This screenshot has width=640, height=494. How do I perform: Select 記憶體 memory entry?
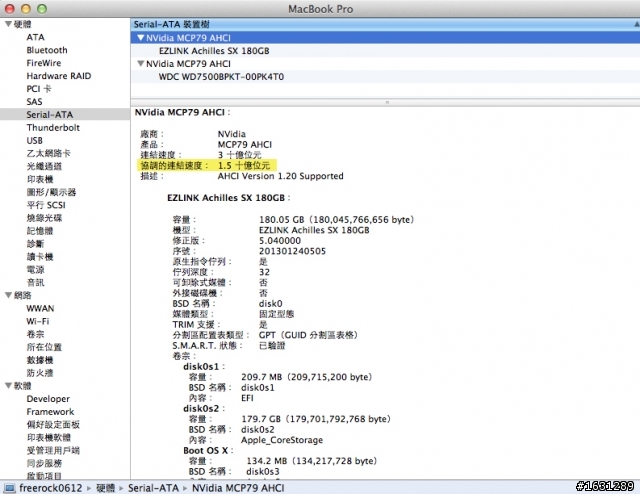[x=40, y=231]
